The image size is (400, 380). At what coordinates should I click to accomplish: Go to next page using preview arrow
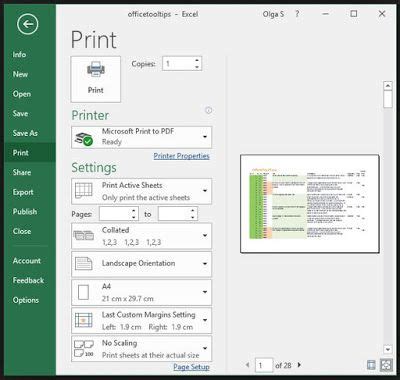(299, 365)
